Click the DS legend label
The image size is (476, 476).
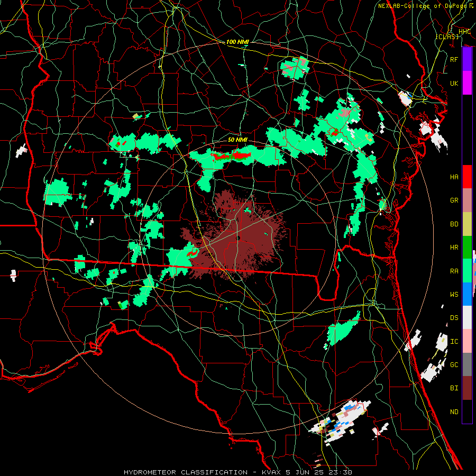(454, 318)
